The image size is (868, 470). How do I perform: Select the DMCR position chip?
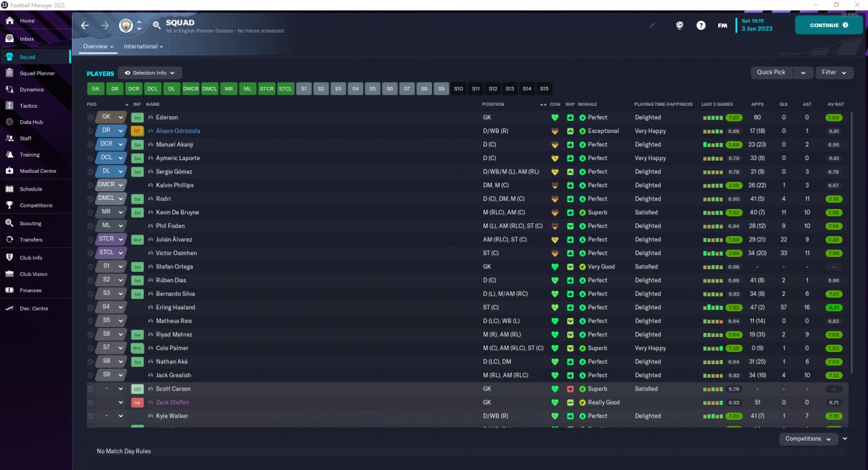191,89
